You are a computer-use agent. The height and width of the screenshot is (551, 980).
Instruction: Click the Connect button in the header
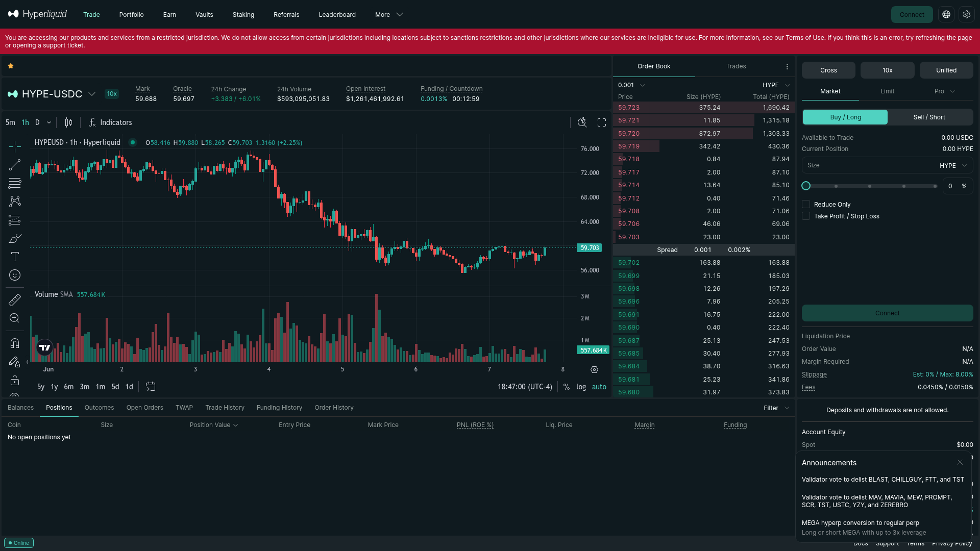[x=912, y=15]
